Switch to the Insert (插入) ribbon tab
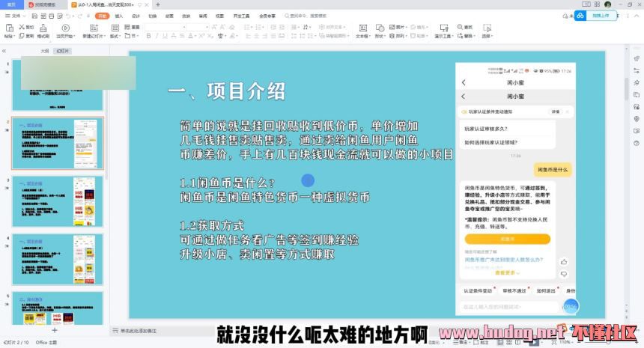644x348 pixels. pyautogui.click(x=118, y=15)
